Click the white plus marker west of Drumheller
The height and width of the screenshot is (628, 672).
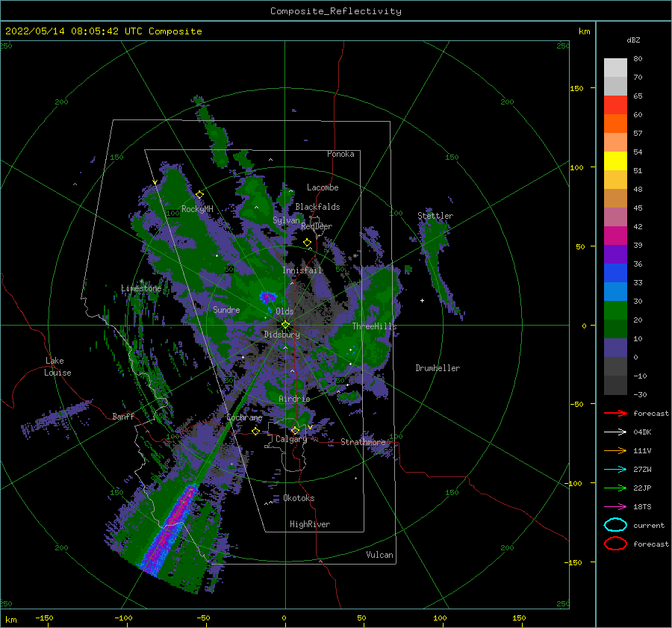[x=422, y=300]
